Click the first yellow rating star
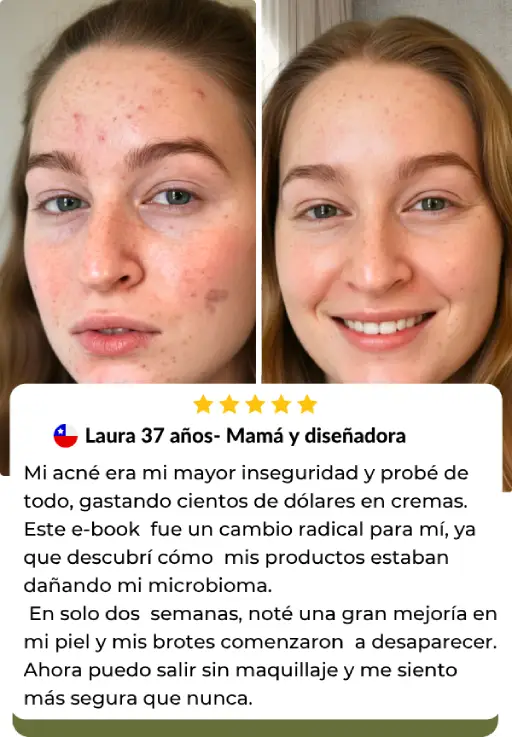Viewport: 512px width, 737px height. [203, 404]
